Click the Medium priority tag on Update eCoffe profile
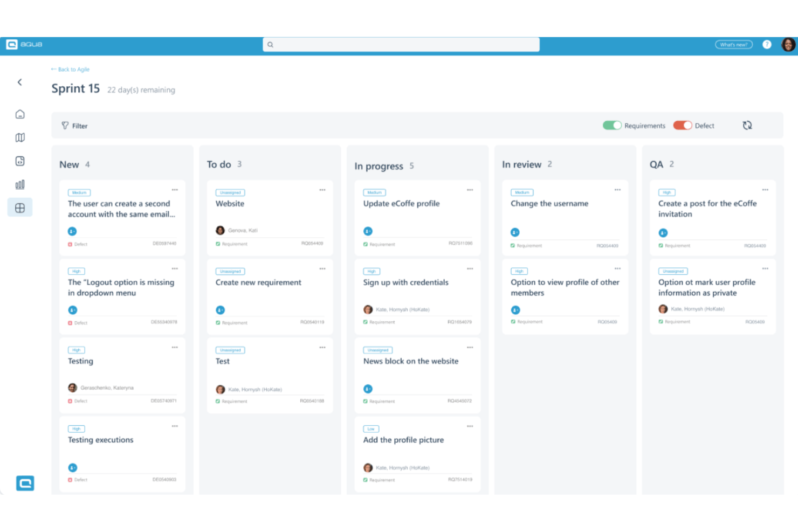 tap(375, 192)
